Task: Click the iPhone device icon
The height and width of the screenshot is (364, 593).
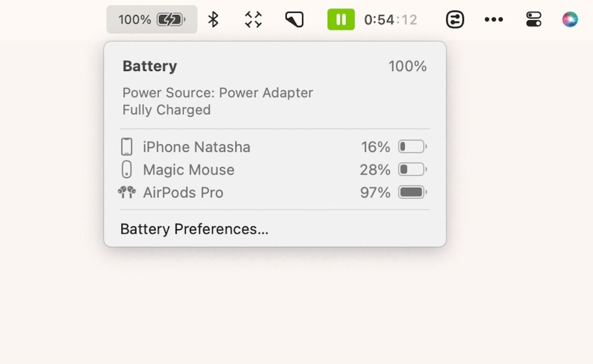Action: 127,147
